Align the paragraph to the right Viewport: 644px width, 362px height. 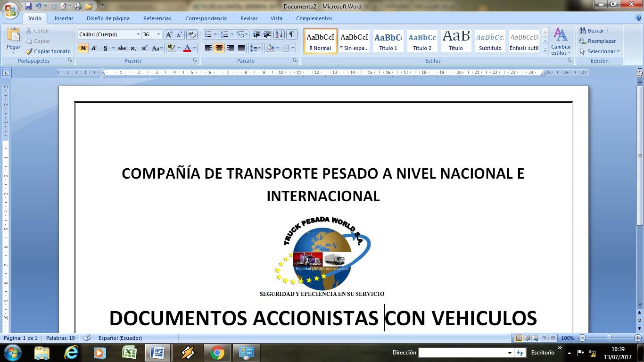230,48
